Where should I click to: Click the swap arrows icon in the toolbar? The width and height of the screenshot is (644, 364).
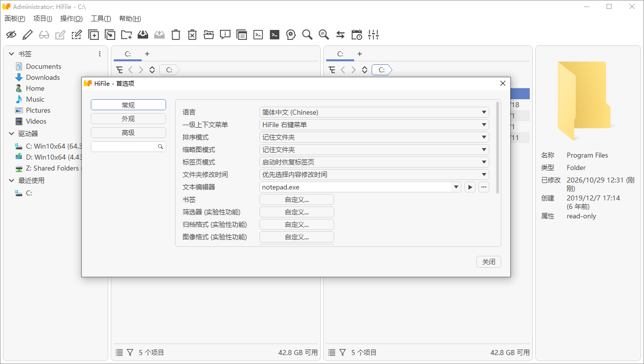(x=340, y=34)
